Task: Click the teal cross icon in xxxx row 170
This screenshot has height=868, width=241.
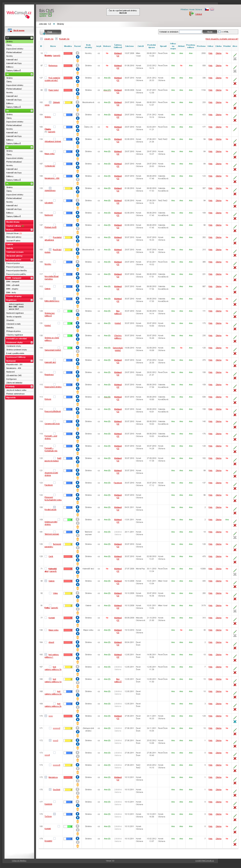Action: [x=235, y=721]
